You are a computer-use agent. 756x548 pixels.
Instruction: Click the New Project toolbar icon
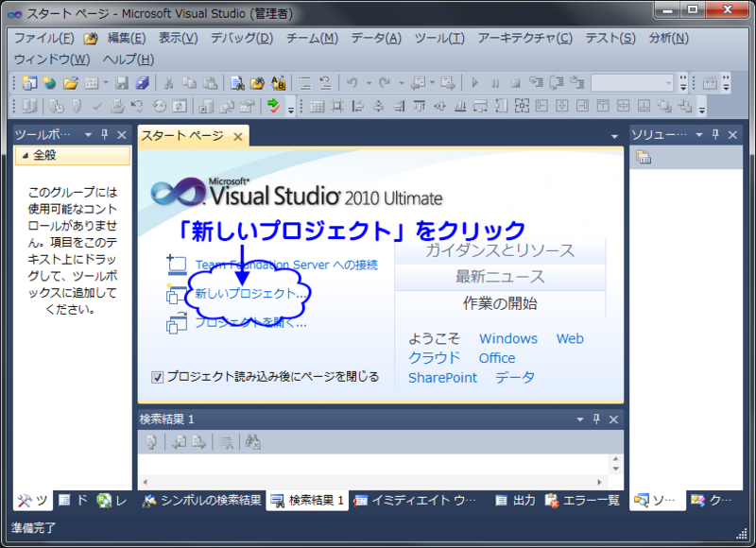click(29, 83)
